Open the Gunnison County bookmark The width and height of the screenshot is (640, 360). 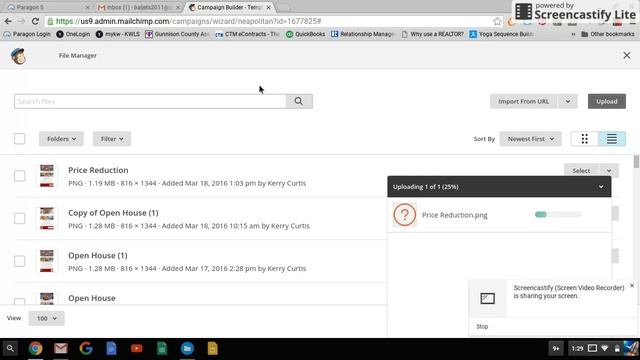[x=178, y=34]
